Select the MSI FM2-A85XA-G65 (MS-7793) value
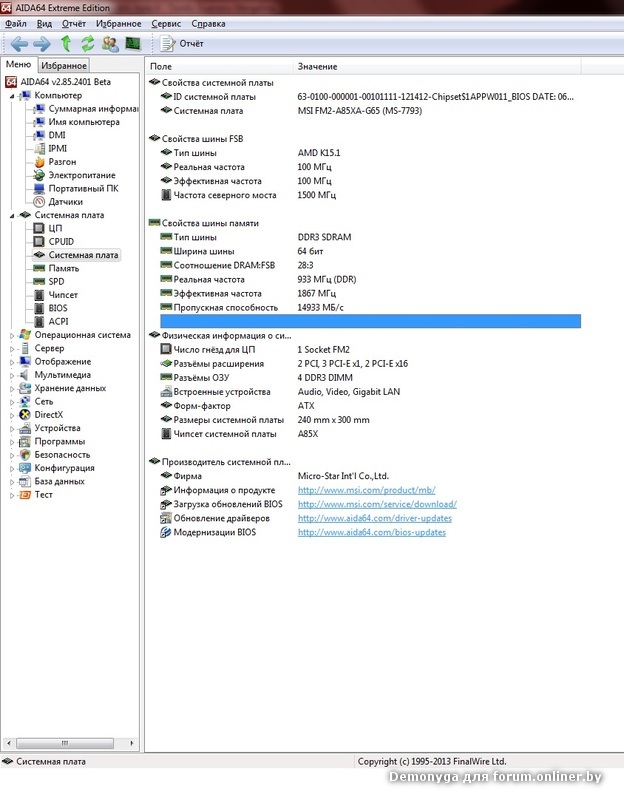Image resolution: width=624 pixels, height=800 pixels. [x=360, y=111]
